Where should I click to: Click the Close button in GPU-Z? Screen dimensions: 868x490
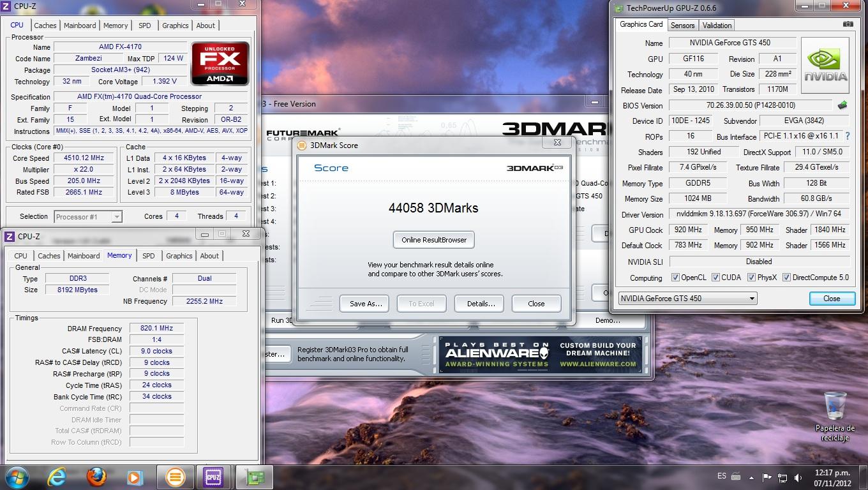[x=832, y=298]
